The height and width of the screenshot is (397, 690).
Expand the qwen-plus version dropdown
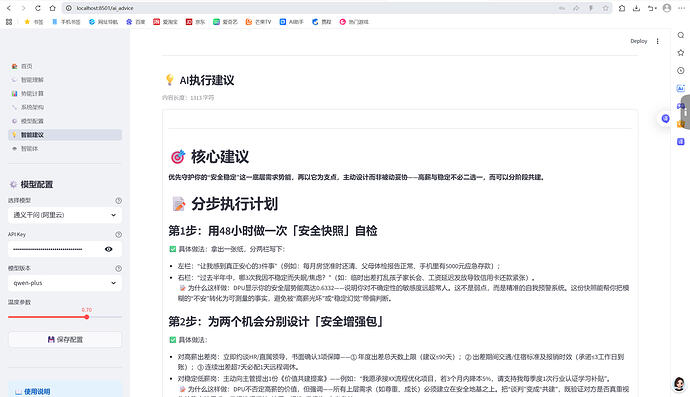(65, 283)
